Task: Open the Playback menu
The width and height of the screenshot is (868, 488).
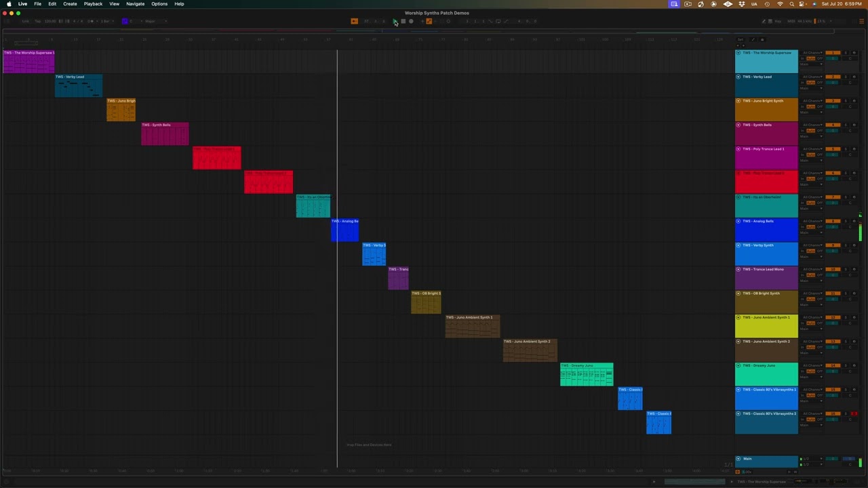Action: point(93,4)
